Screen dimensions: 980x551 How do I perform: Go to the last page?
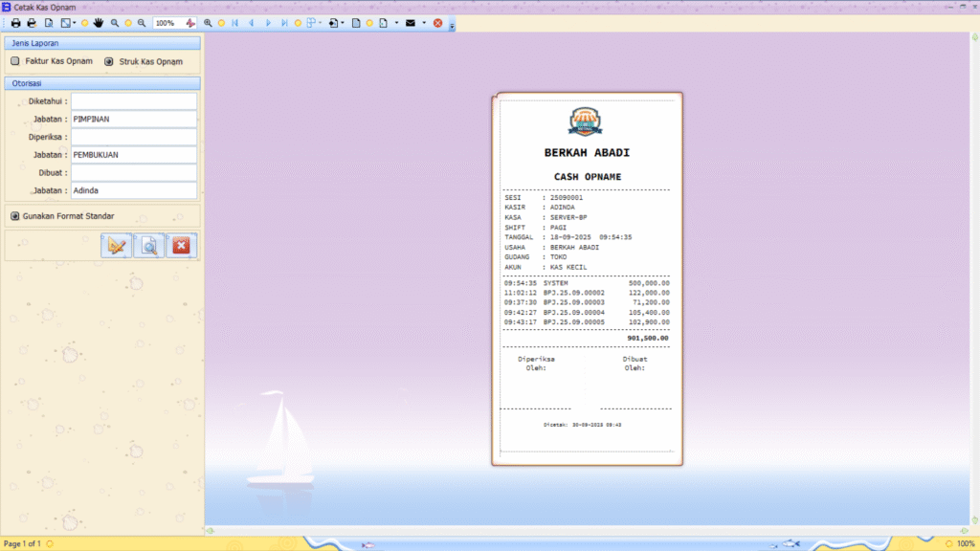pyautogui.click(x=284, y=22)
